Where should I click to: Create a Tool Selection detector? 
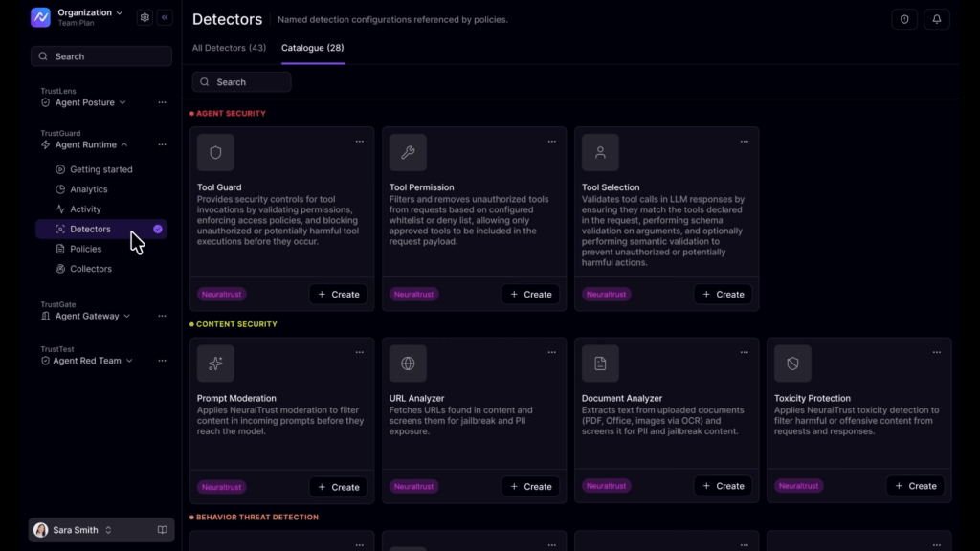coord(724,295)
